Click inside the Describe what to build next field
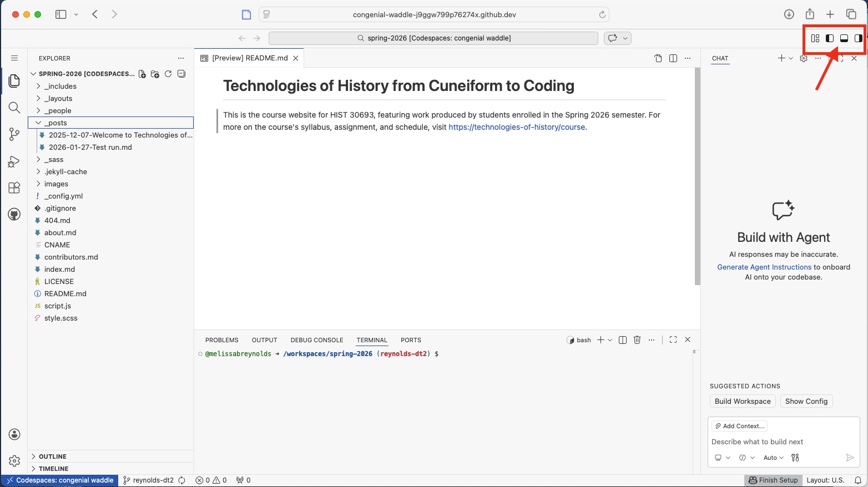 pyautogui.click(x=777, y=442)
